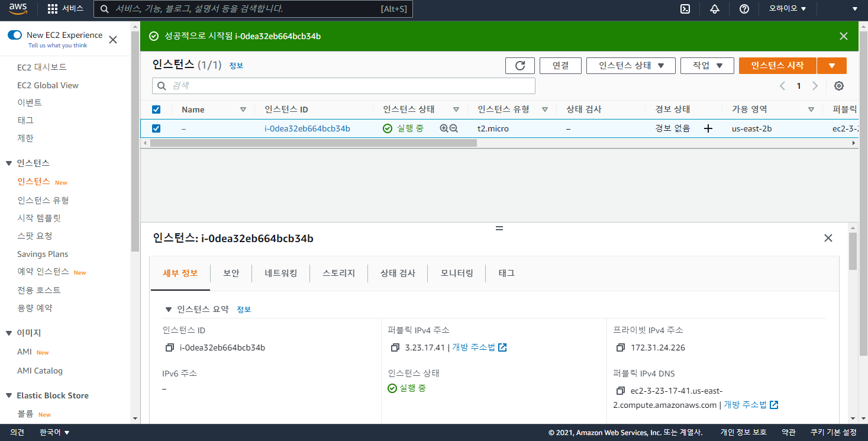The width and height of the screenshot is (868, 441).
Task: Switch to the 보안 tab
Action: (x=231, y=273)
